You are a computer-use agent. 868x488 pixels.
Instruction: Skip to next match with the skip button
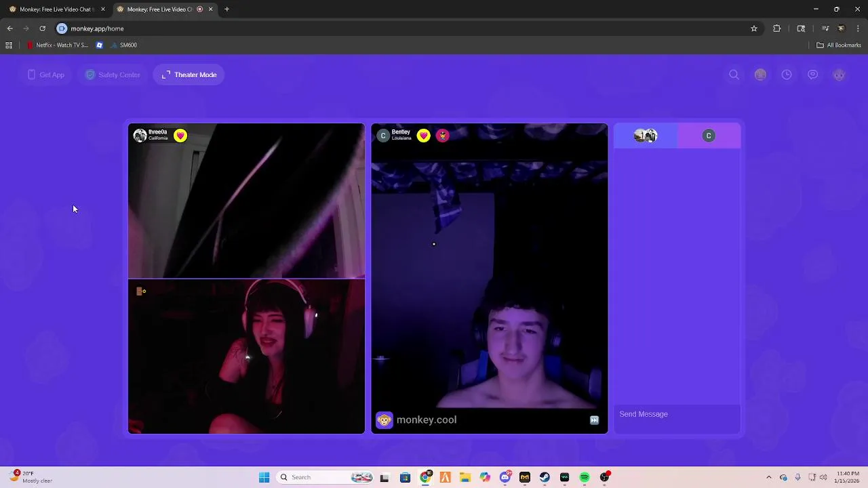(x=594, y=420)
